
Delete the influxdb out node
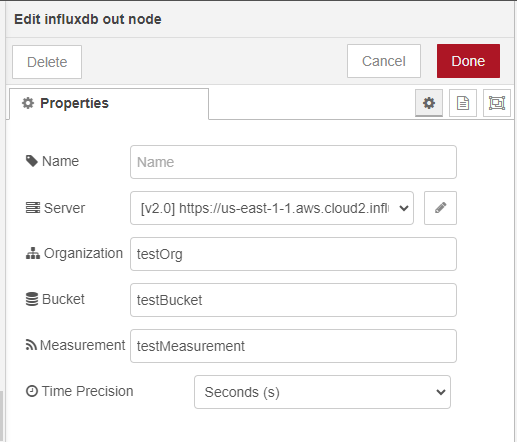[x=47, y=62]
